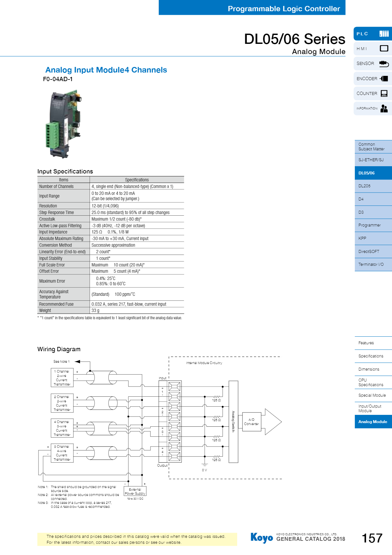The height and width of the screenshot is (555, 392).
Task: Open the DirectSOFT tab
Action: click(x=373, y=252)
